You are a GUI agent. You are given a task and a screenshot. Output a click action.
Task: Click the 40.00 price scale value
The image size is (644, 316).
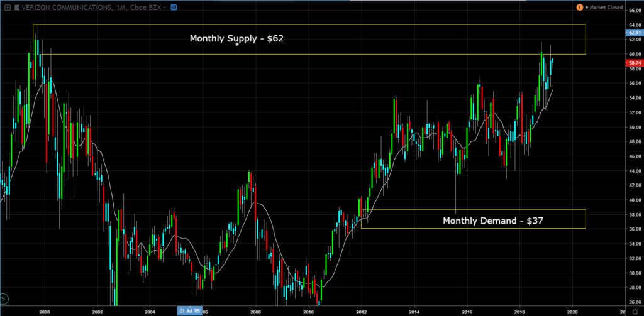pyautogui.click(x=635, y=200)
